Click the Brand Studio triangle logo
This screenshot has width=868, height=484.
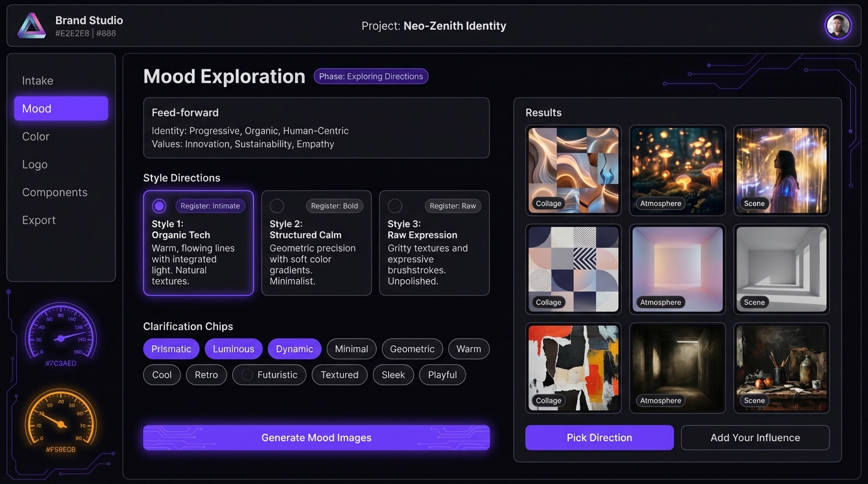[x=30, y=25]
